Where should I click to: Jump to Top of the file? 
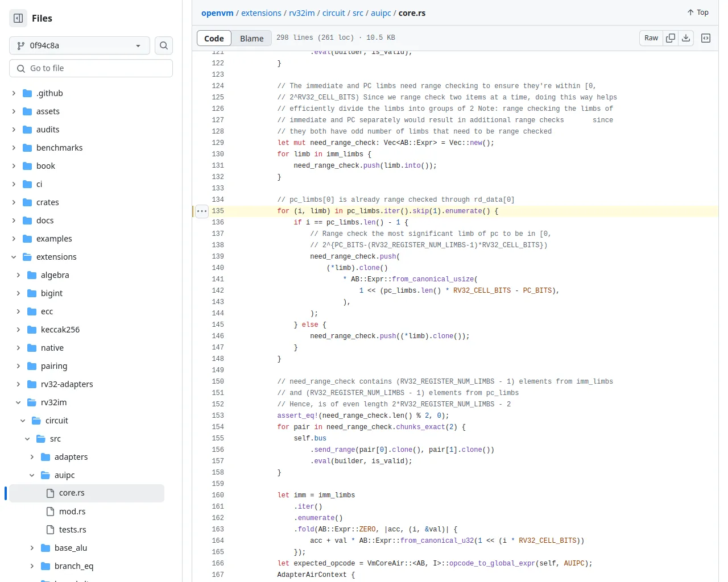698,13
